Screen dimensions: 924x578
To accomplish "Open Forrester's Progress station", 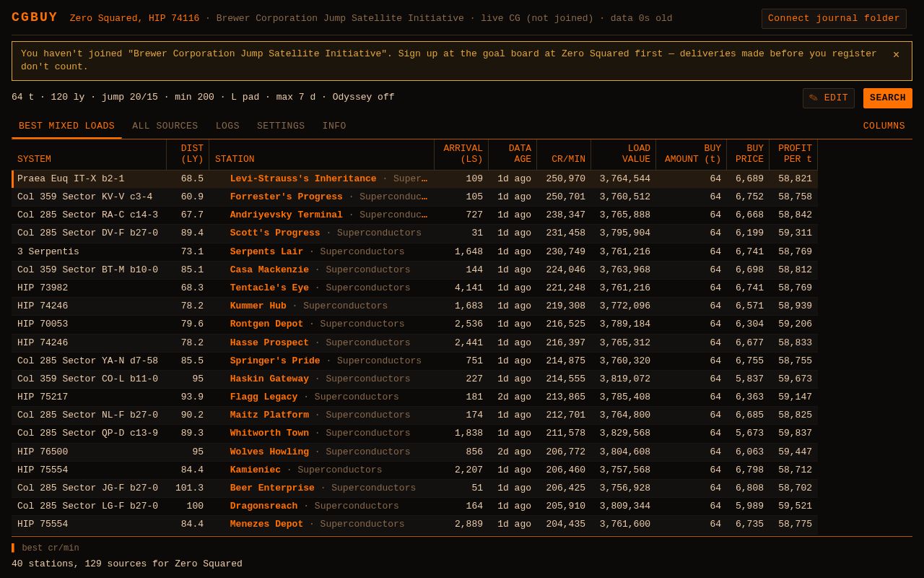I will click(x=287, y=197).
